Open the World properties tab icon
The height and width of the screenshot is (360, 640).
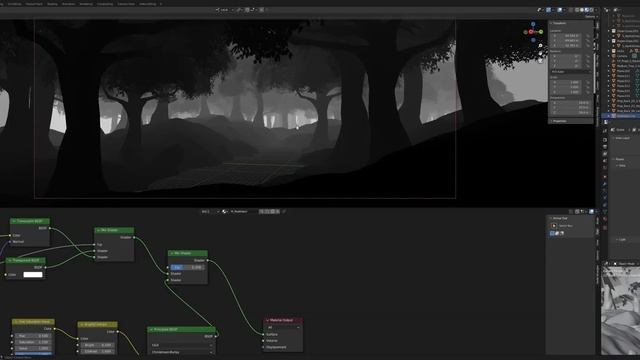coord(605,168)
